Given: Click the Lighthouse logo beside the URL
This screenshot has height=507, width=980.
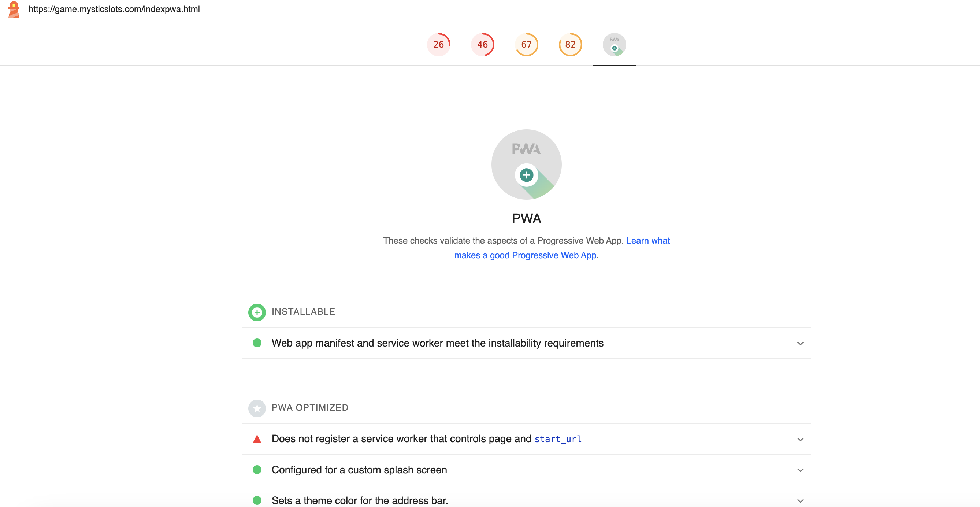Looking at the screenshot, I should coord(14,10).
